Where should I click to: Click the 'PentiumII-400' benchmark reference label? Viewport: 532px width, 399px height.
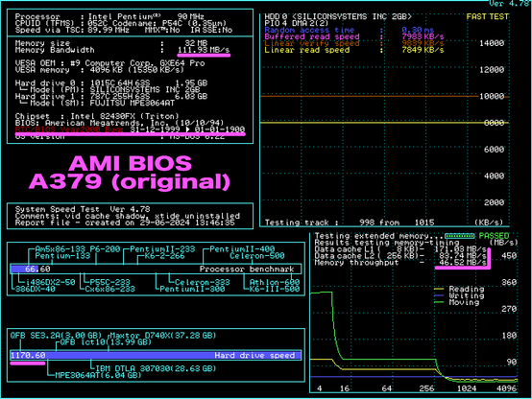[x=242, y=249]
